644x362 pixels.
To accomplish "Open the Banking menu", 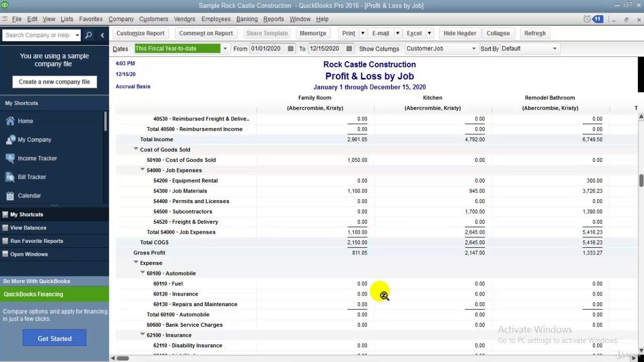I will [x=247, y=19].
